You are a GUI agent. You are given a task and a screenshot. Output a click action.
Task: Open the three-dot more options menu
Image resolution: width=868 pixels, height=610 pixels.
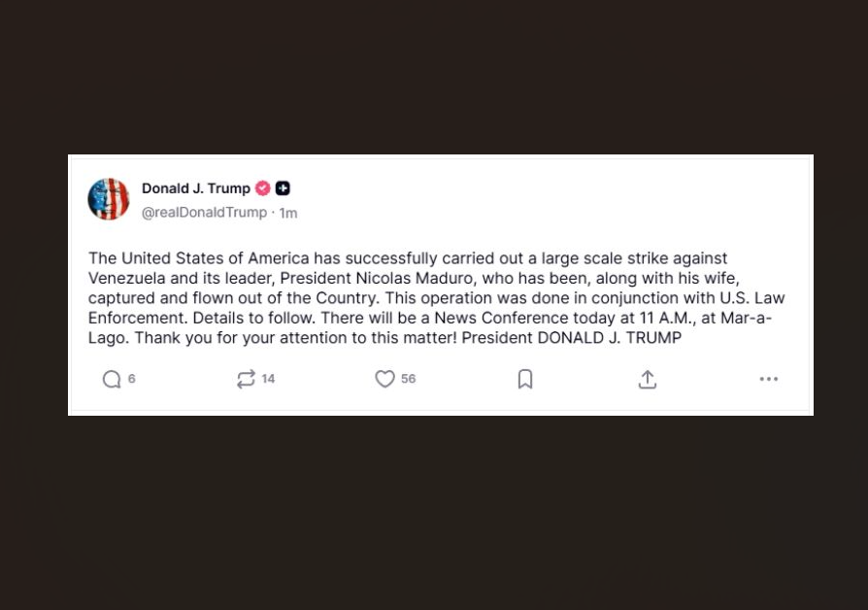tap(769, 379)
